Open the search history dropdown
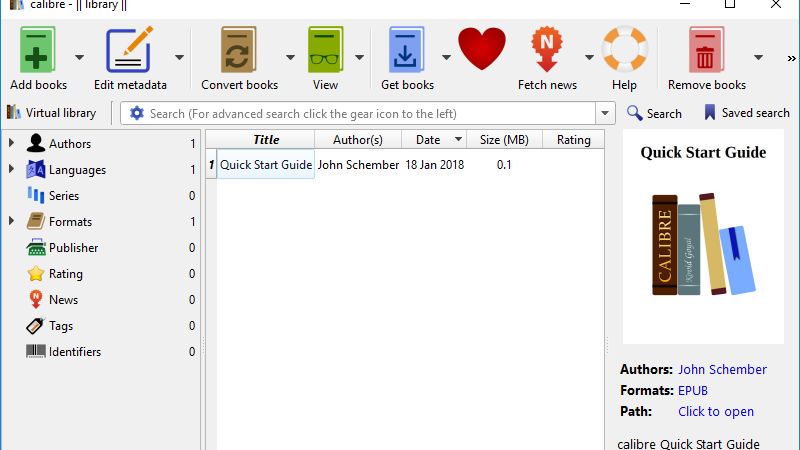The image size is (800, 450). [605, 113]
